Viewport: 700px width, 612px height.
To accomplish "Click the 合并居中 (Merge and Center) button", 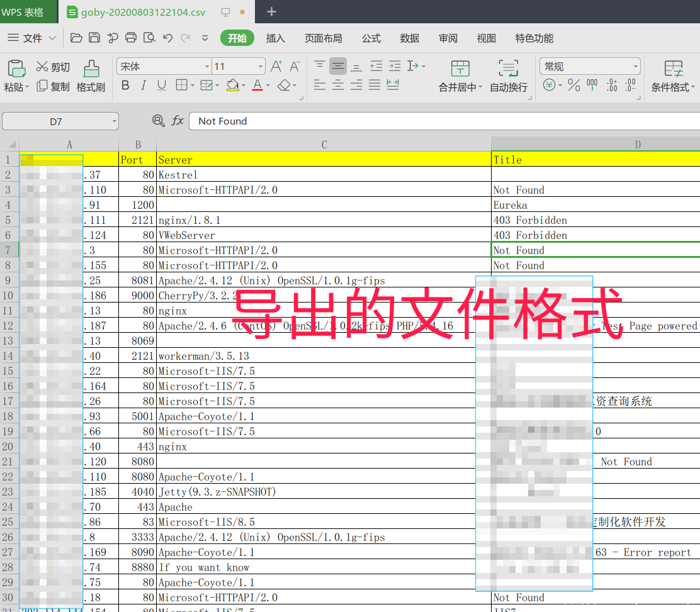I will point(460,75).
